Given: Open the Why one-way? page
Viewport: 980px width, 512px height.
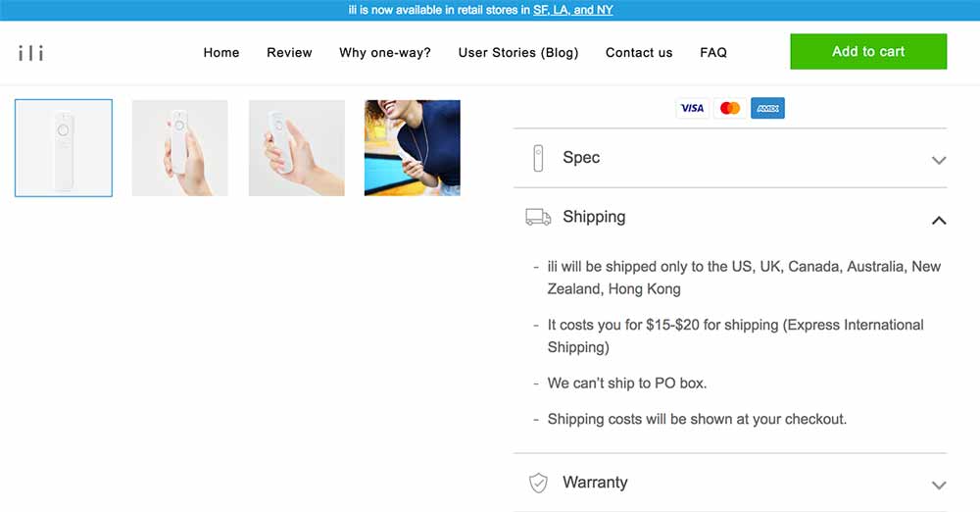Looking at the screenshot, I should [x=385, y=53].
